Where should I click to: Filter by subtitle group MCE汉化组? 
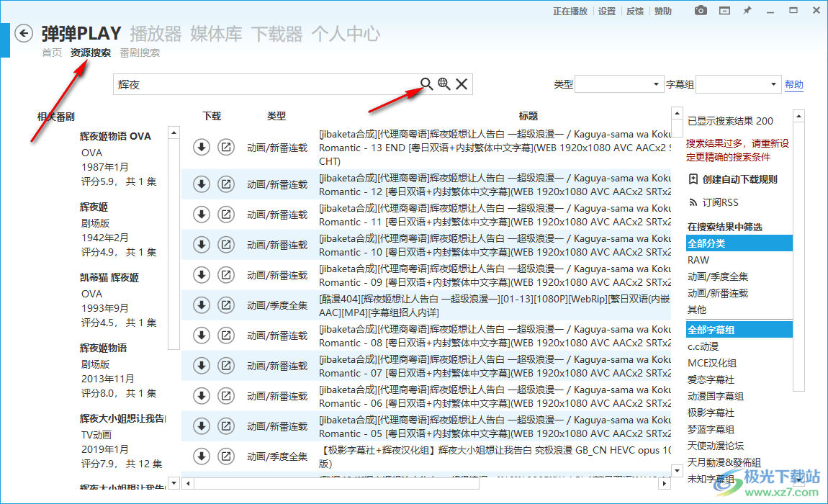coord(739,363)
